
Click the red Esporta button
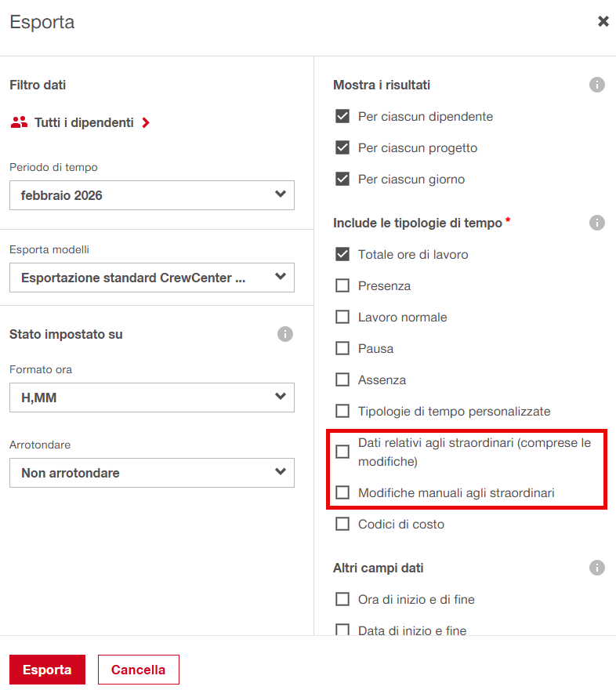[47, 670]
